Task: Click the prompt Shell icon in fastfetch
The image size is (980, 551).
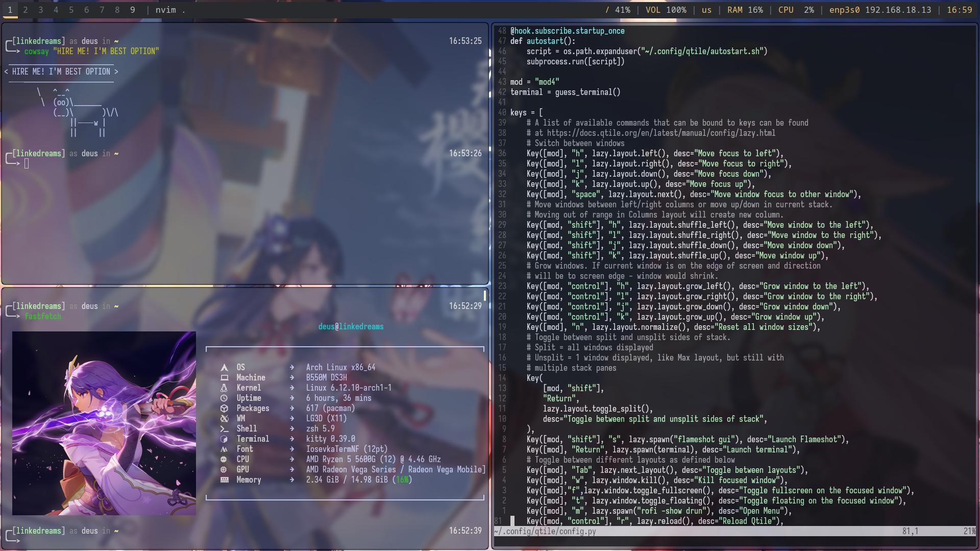Action: [224, 428]
